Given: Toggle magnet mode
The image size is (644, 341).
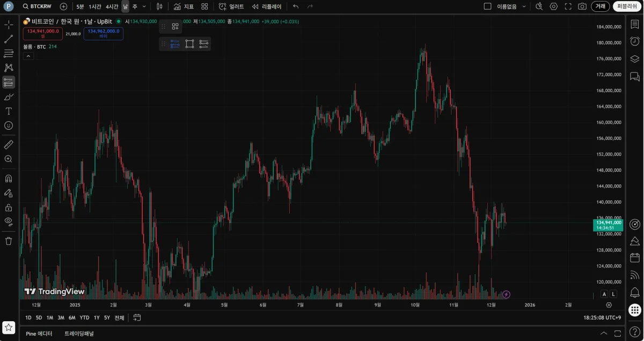Looking at the screenshot, I should coord(9,179).
